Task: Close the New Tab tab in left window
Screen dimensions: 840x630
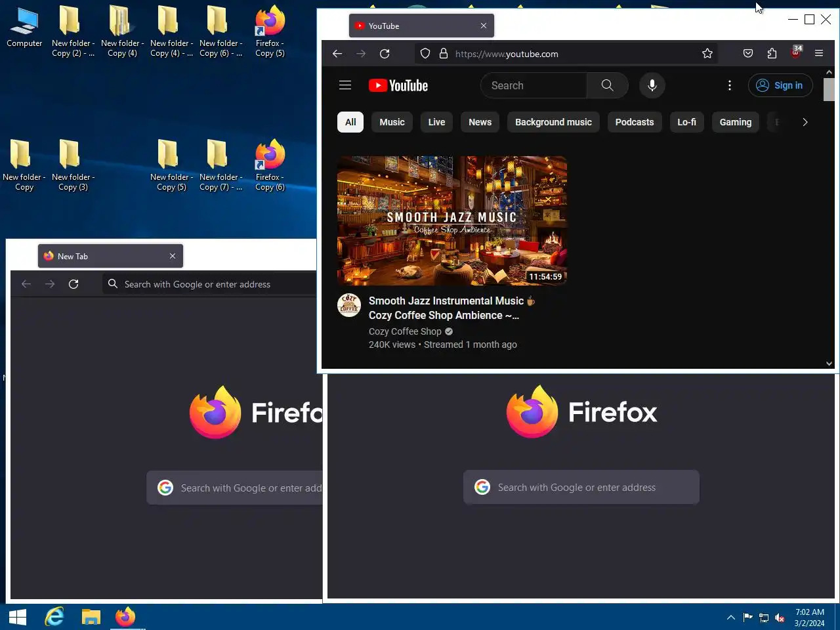Action: tap(173, 256)
